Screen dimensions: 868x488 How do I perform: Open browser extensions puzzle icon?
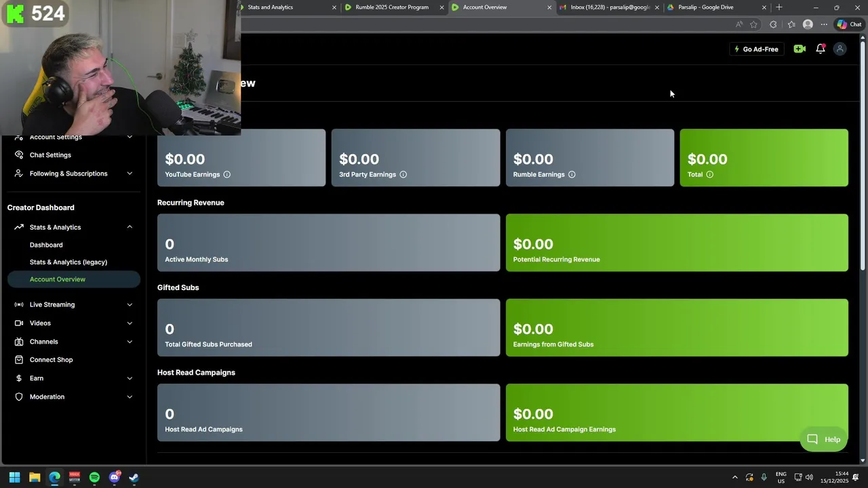[773, 24]
